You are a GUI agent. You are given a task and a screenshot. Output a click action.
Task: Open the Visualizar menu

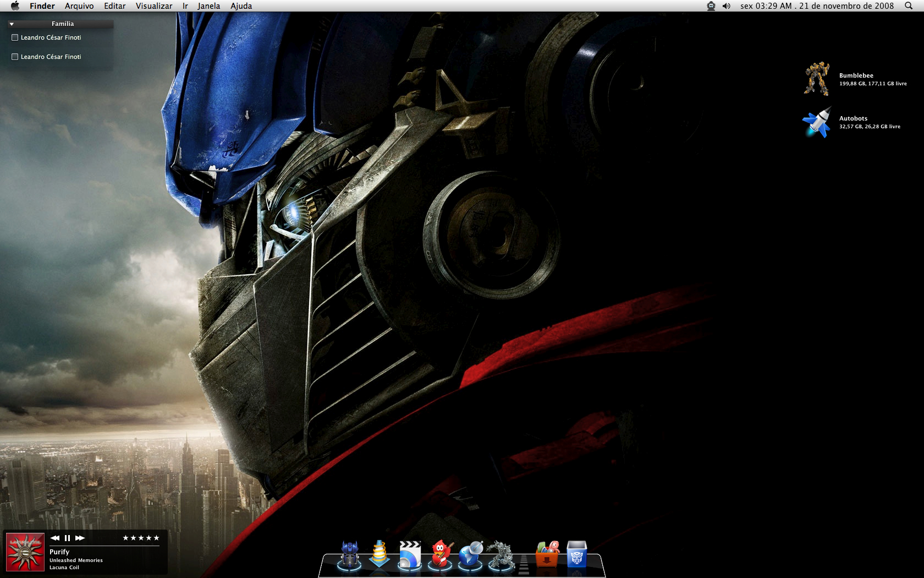pos(154,6)
